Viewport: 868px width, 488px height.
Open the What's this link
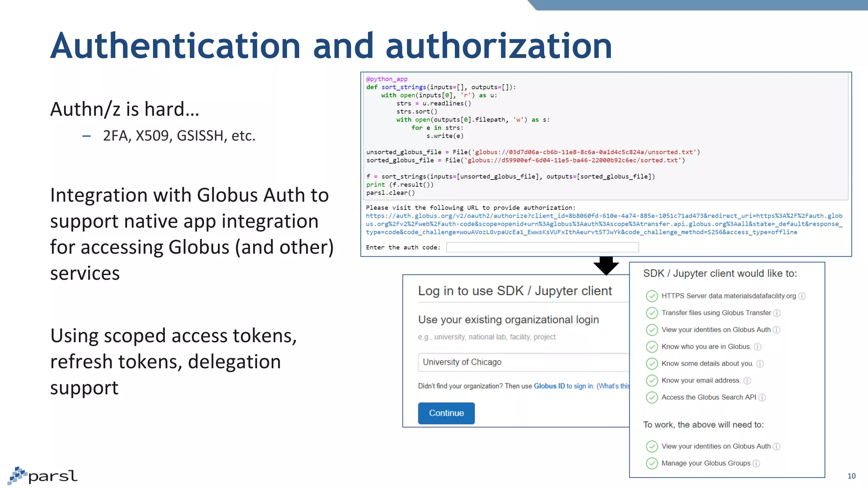point(614,386)
